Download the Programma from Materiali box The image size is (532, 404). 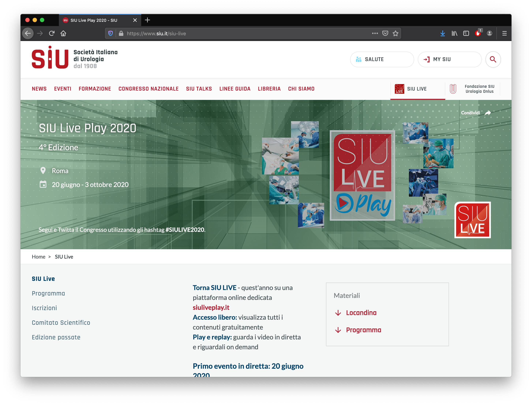(x=364, y=330)
